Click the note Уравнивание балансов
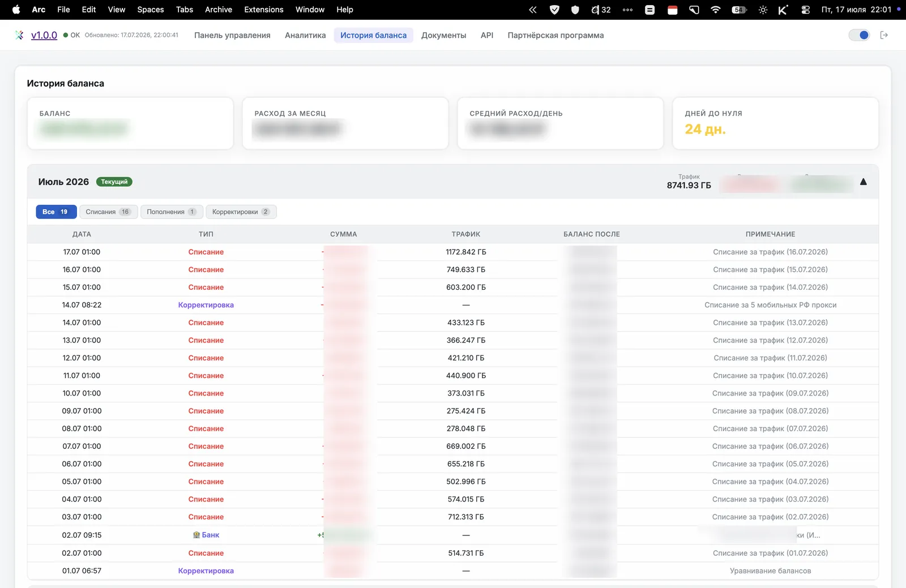 tap(770, 571)
